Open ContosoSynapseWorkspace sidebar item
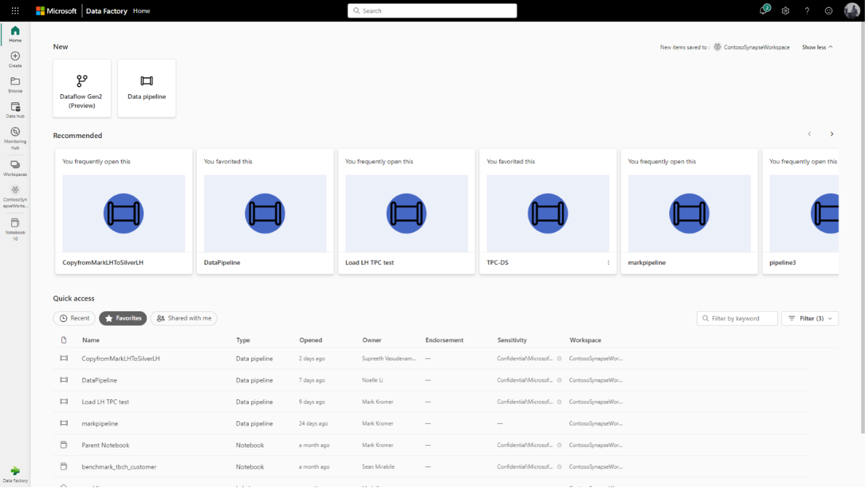The image size is (868, 489). tap(15, 196)
